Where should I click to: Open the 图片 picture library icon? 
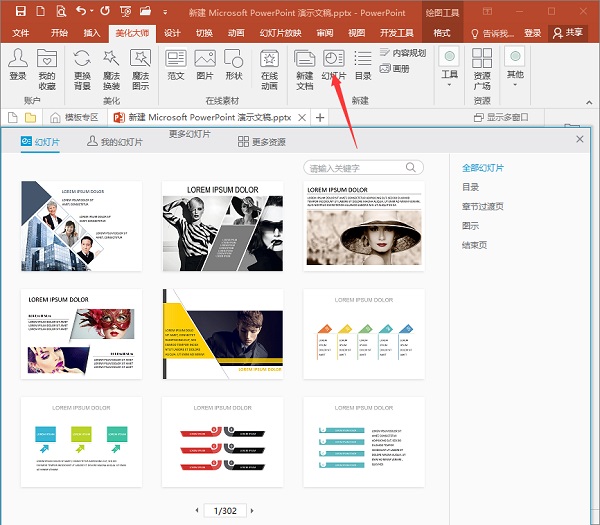coord(205,64)
